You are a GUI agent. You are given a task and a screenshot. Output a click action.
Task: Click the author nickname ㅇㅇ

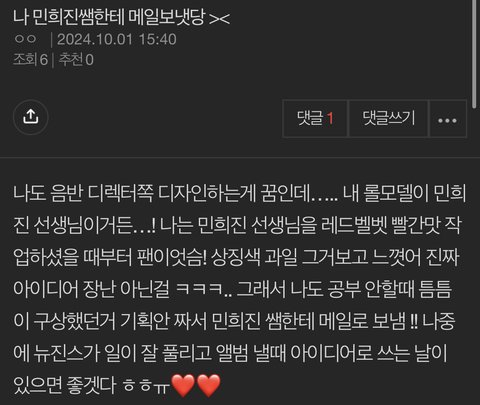click(x=25, y=39)
